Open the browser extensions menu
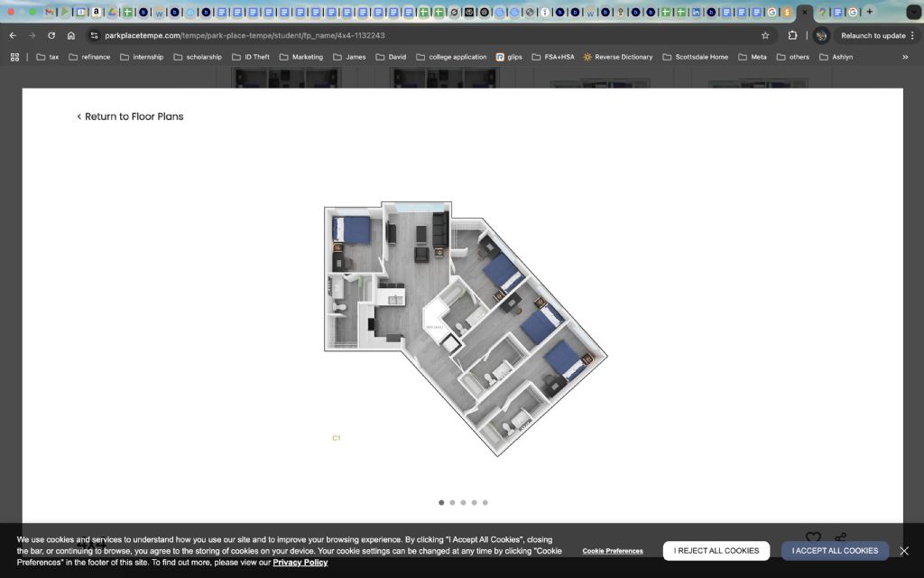924x578 pixels. [792, 35]
